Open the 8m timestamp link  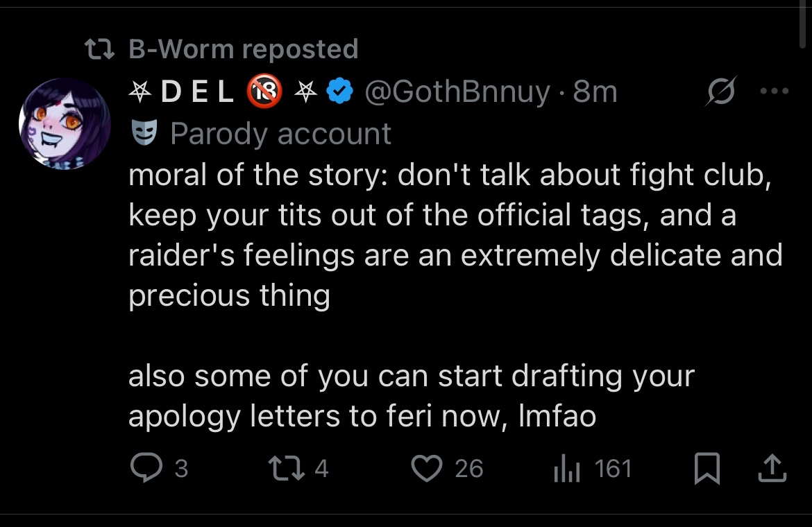[595, 92]
